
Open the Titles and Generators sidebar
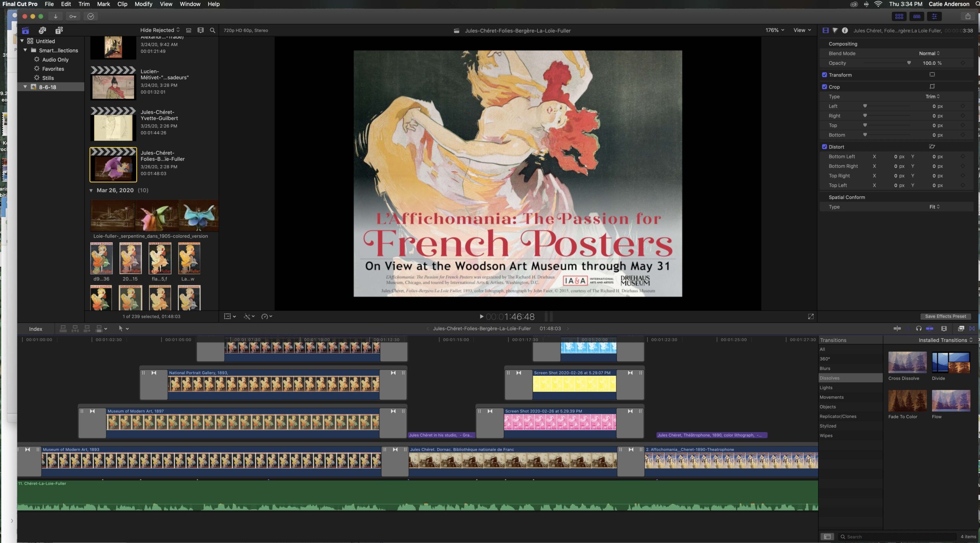(59, 30)
